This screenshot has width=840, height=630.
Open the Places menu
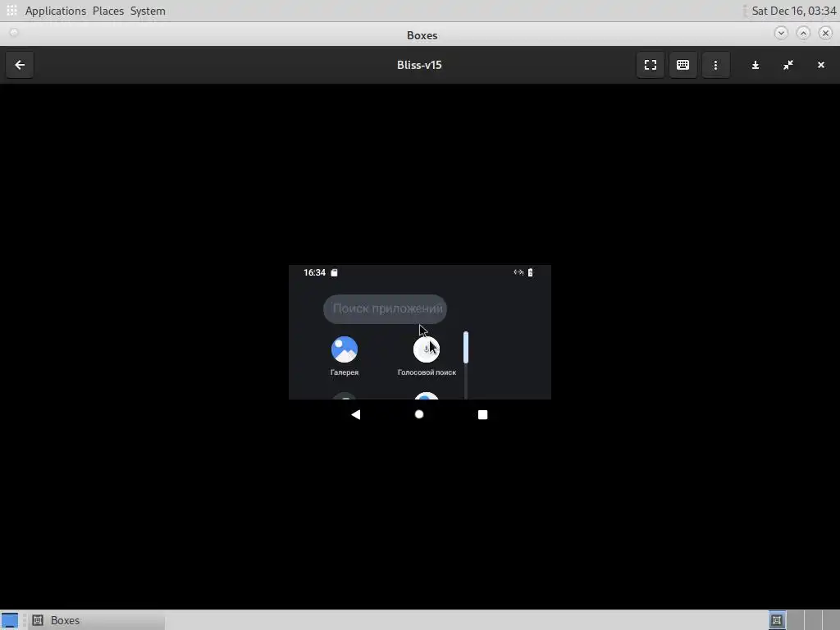click(108, 11)
